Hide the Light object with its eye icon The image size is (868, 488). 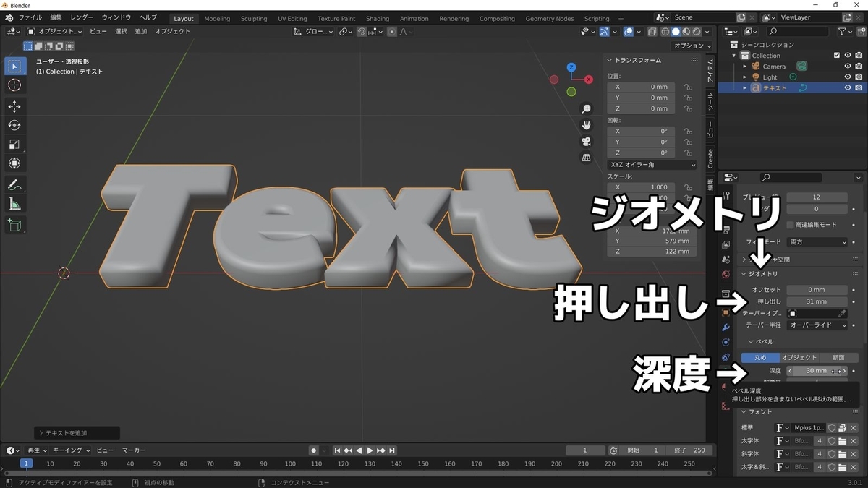tap(848, 77)
